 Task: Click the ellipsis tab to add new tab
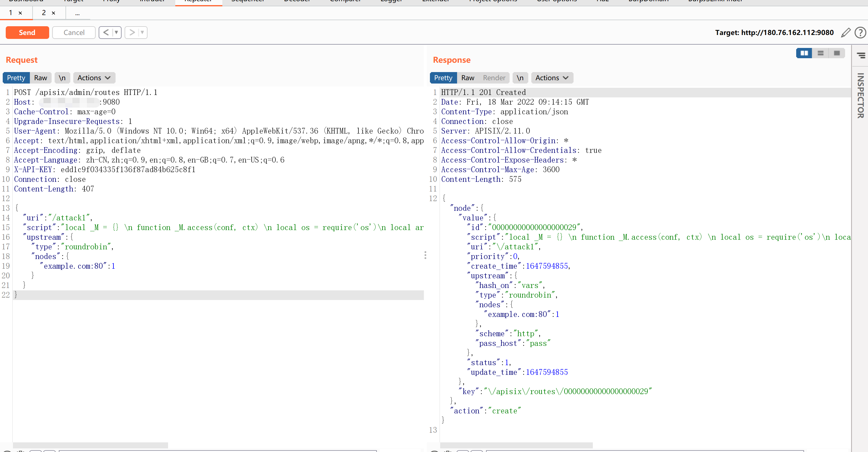[77, 14]
